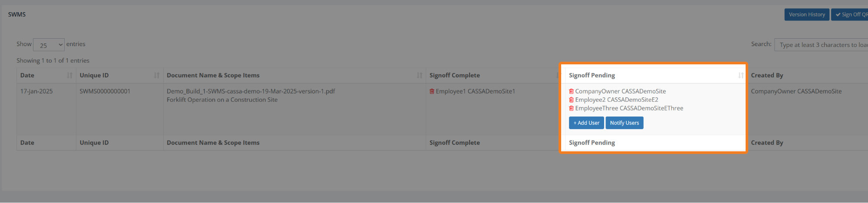Click sort arrows in Signoff Pending header
The height and width of the screenshot is (203, 868).
point(740,75)
